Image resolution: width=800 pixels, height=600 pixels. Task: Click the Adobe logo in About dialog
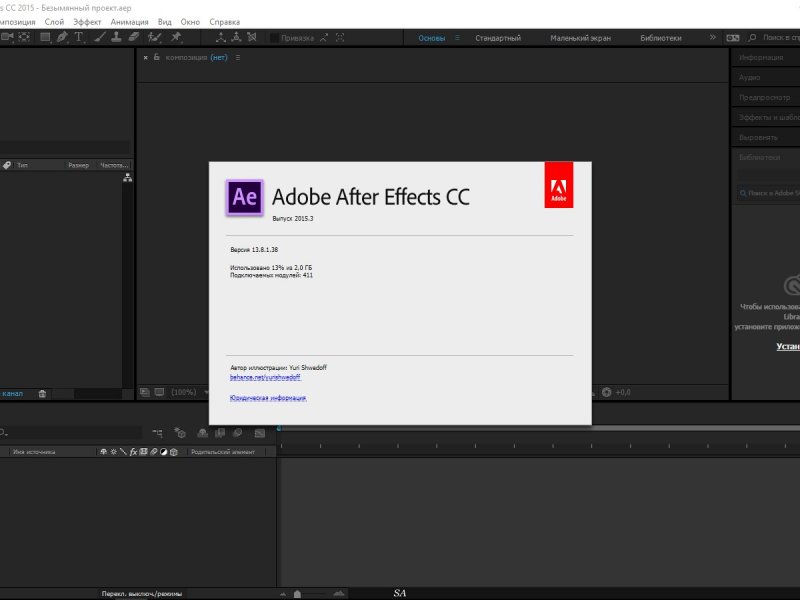559,185
